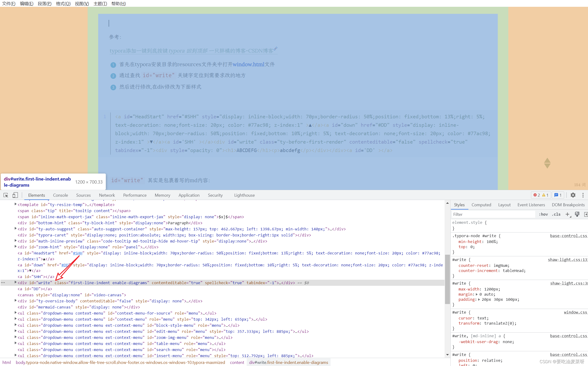Viewport: 588px width, 366px height.
Task: Toggle the device toolbar icon
Action: tap(15, 195)
